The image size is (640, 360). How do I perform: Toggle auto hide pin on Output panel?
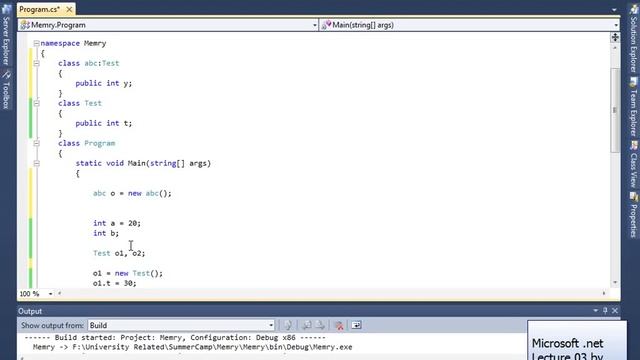pyautogui.click(x=605, y=311)
